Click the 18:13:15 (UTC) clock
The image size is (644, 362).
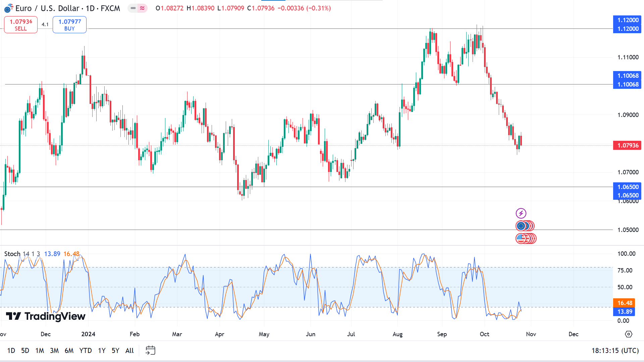pyautogui.click(x=615, y=351)
